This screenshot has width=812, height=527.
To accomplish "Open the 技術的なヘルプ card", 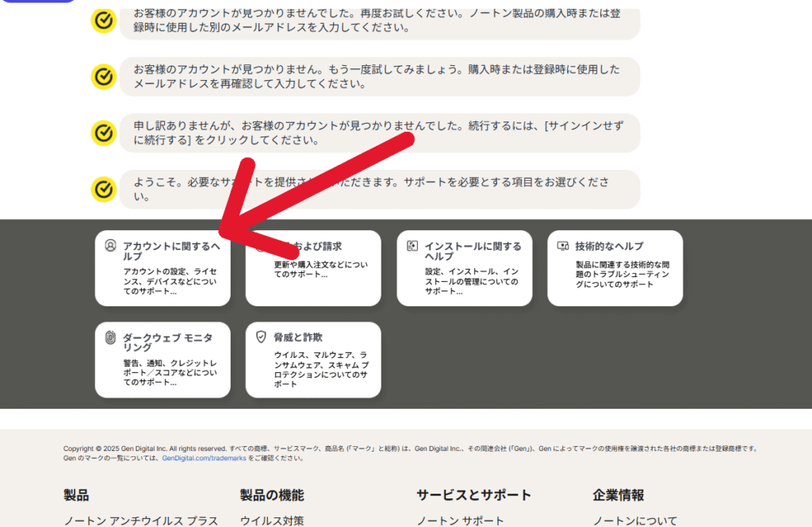I will [x=615, y=270].
